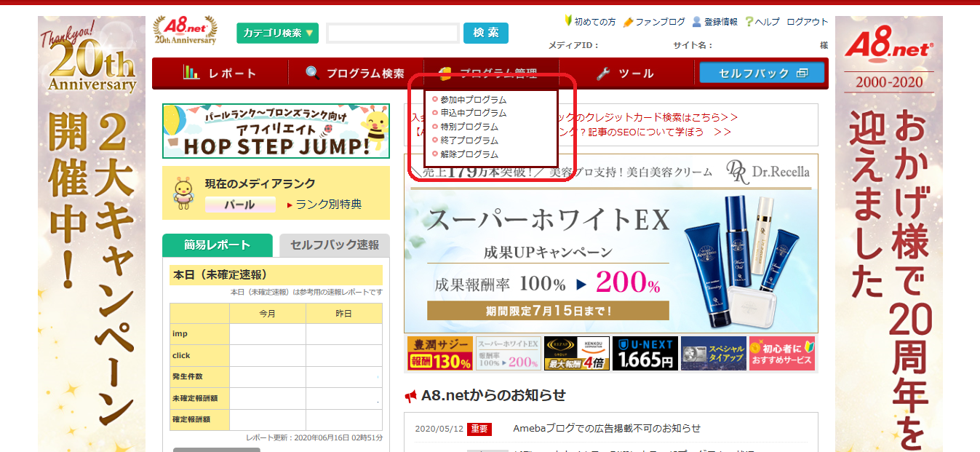Screen dimensions: 980x452
Task: Switch to the セルフバック速報 tab
Action: (x=335, y=245)
